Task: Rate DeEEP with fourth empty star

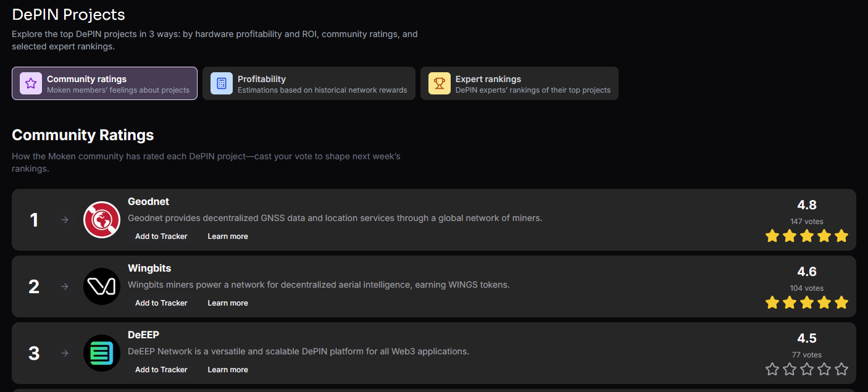Action: point(824,369)
